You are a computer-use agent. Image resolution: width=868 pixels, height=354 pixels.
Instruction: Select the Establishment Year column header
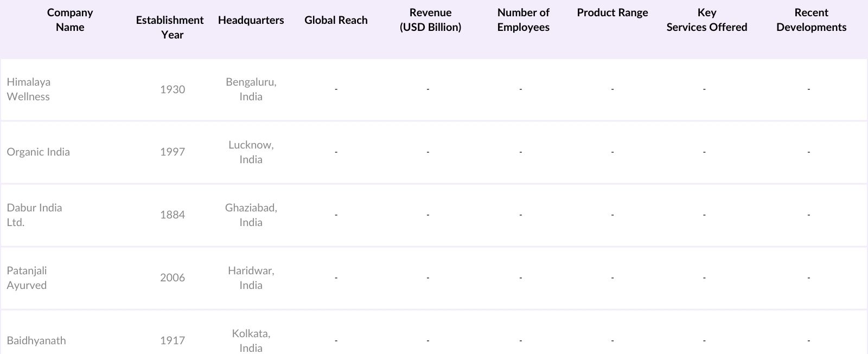tap(170, 27)
